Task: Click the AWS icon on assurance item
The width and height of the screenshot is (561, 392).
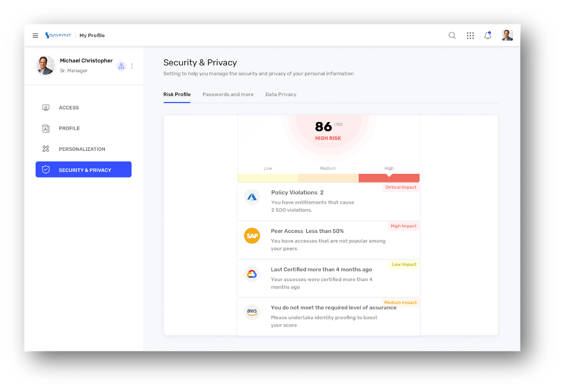Action: click(252, 312)
